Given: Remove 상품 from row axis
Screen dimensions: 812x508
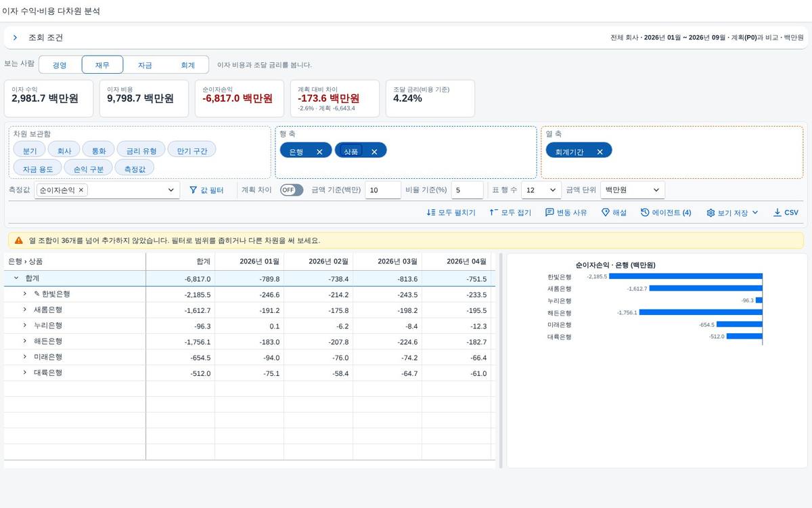Looking at the screenshot, I should point(374,152).
